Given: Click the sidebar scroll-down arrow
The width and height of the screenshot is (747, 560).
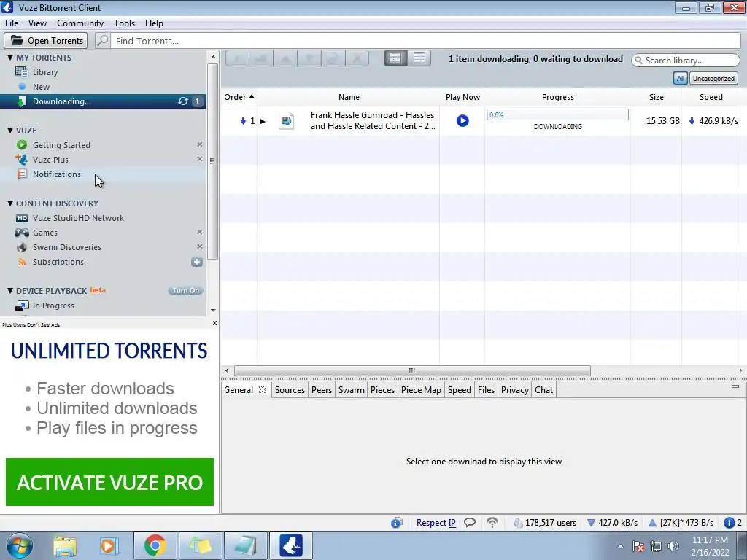Looking at the screenshot, I should click(213, 310).
